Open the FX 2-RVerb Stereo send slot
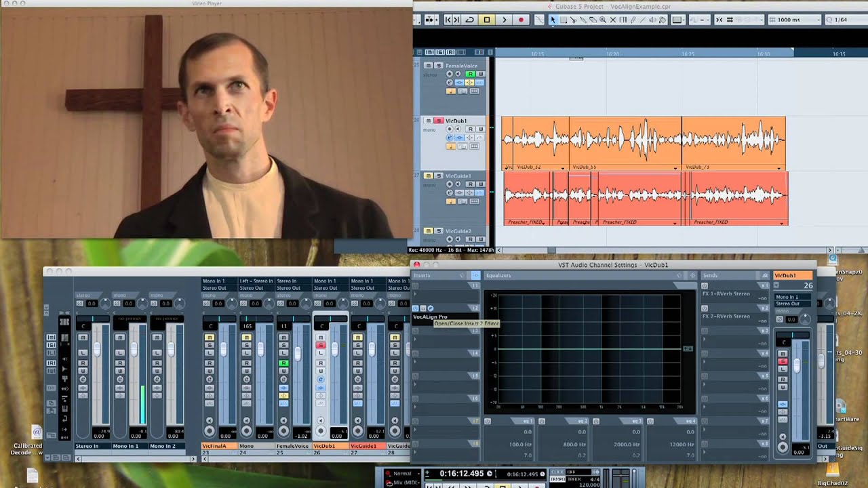This screenshot has width=868, height=488. click(x=734, y=319)
